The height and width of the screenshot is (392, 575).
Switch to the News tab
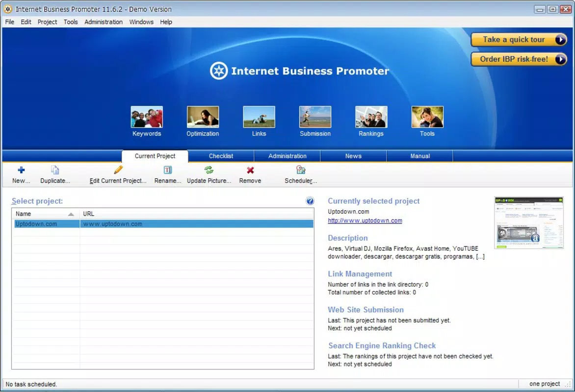(353, 156)
